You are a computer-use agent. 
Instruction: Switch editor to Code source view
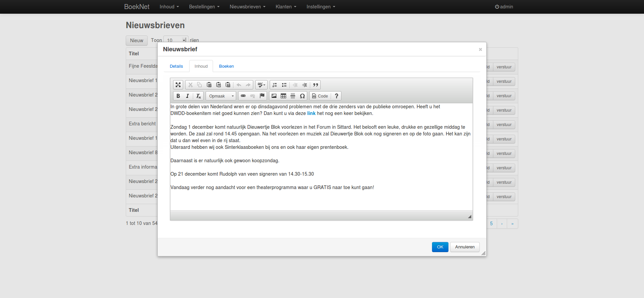[320, 96]
